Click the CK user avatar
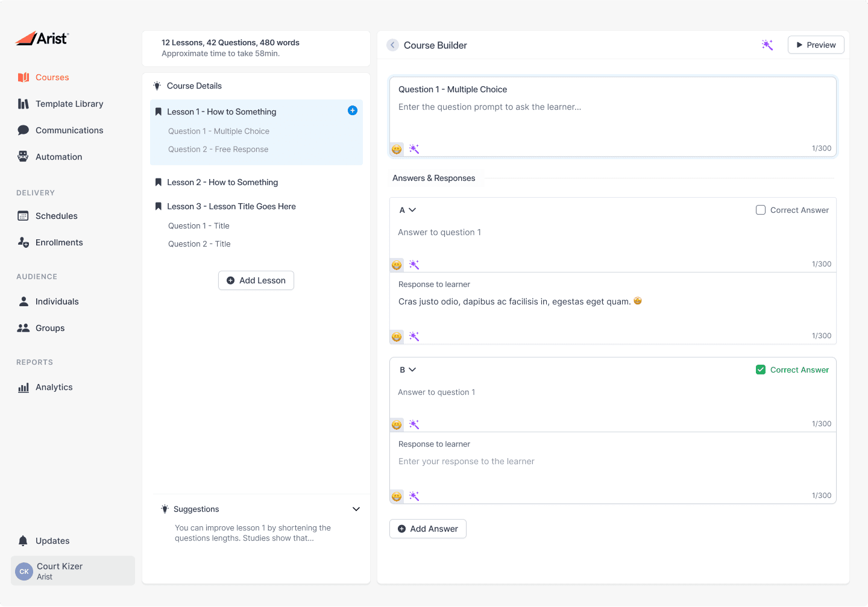The width and height of the screenshot is (868, 607). (x=24, y=571)
